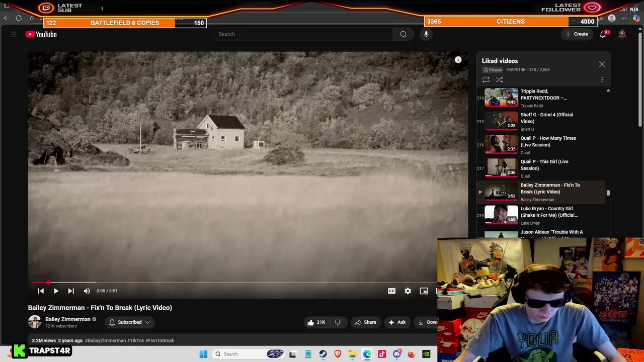Open Bailey Zimmerman channel avatar

point(35,322)
